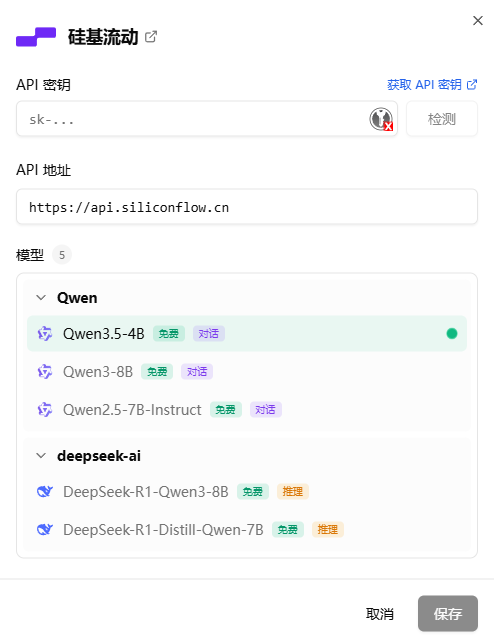
Task: Click 免费 tag on Qwen3-8B
Action: (x=157, y=372)
